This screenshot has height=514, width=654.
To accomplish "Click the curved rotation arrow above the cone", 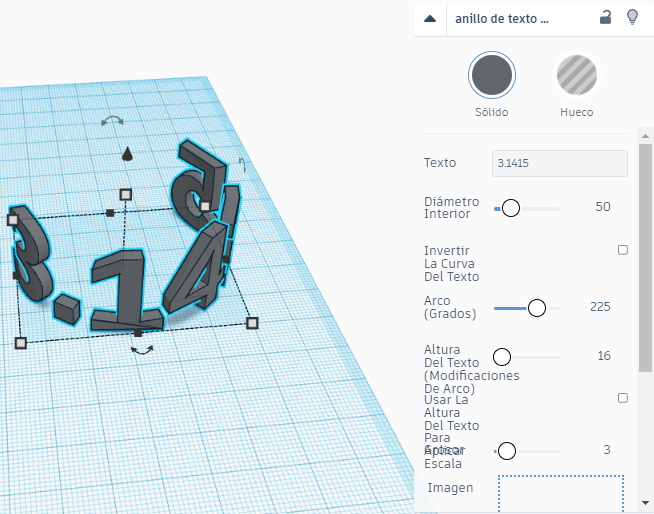I will (x=113, y=121).
